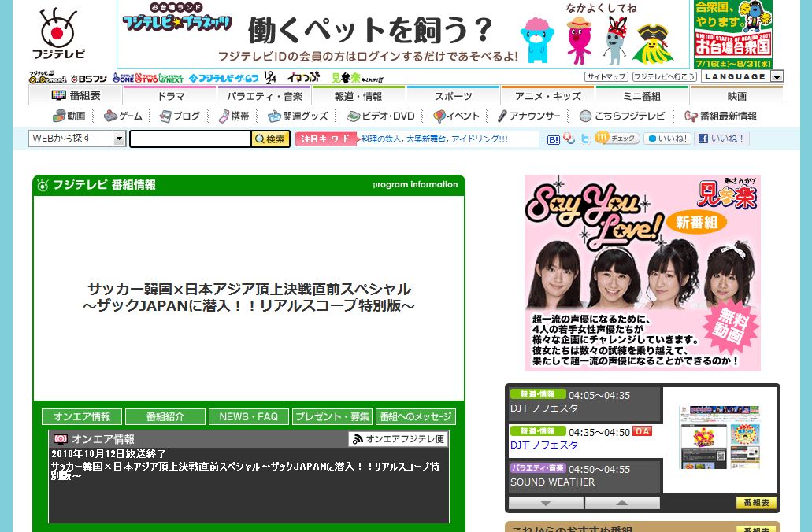Click the yellow 番組表 button in schedule box
This screenshot has width=812, height=532.
[x=756, y=503]
